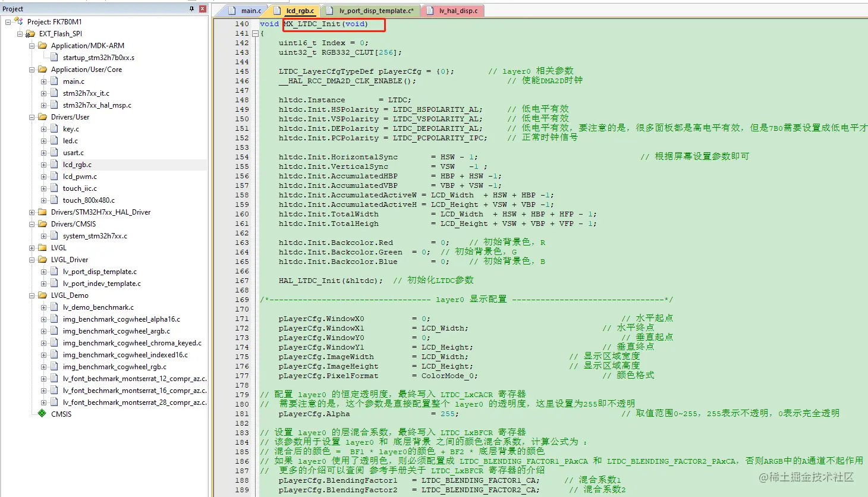Click the LTDC_BLENDING_FACTOR1_CA value in code
The height and width of the screenshot is (497, 868).
pos(480,480)
